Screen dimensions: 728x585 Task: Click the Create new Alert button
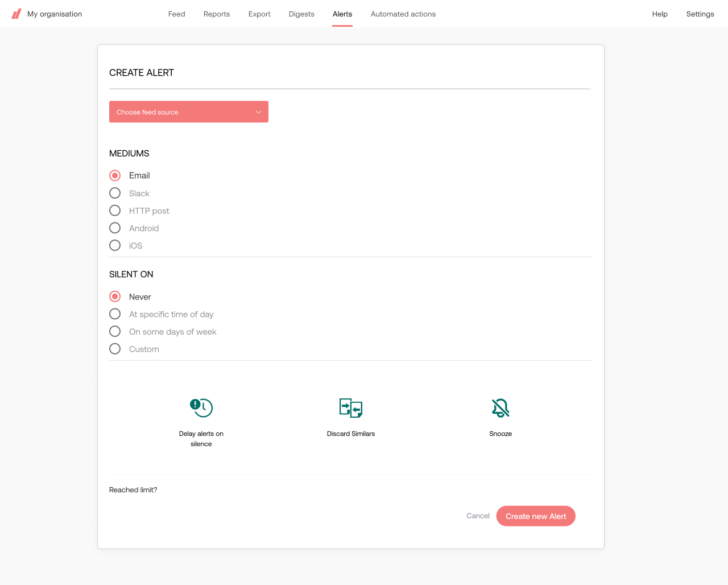click(x=536, y=516)
